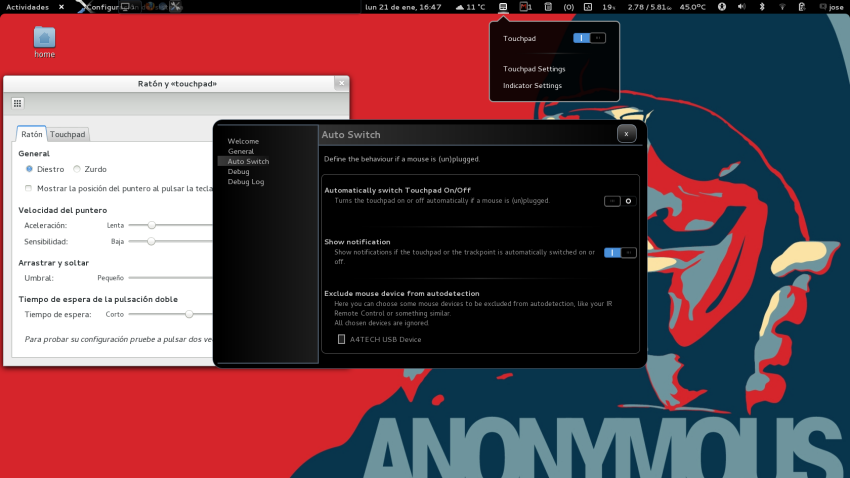The image size is (850, 478).
Task: Click the system monitor graph icon in the top bar
Action: tap(588, 7)
